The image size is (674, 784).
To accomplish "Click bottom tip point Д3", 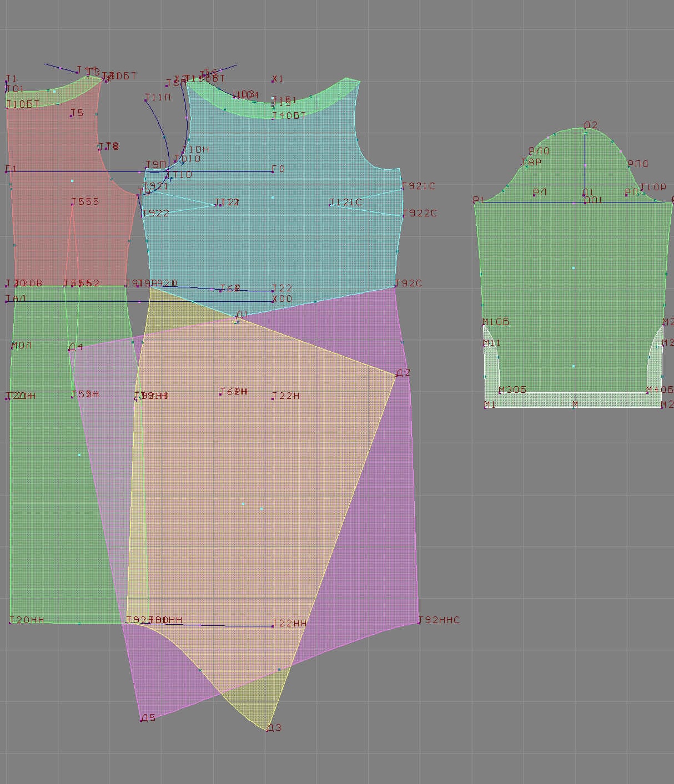I will (268, 730).
